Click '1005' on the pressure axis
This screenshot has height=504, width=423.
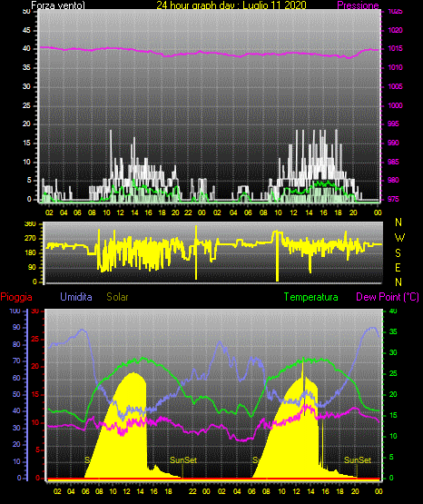tap(396, 86)
